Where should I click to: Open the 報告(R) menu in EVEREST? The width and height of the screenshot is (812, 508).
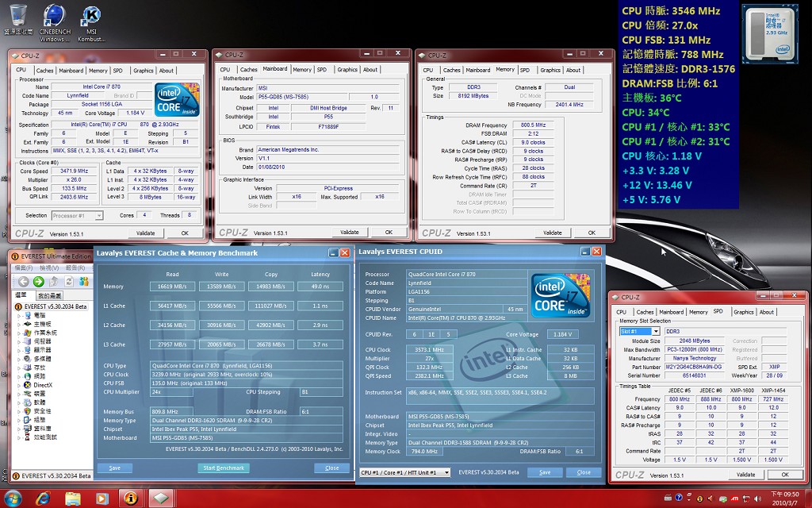click(x=75, y=268)
